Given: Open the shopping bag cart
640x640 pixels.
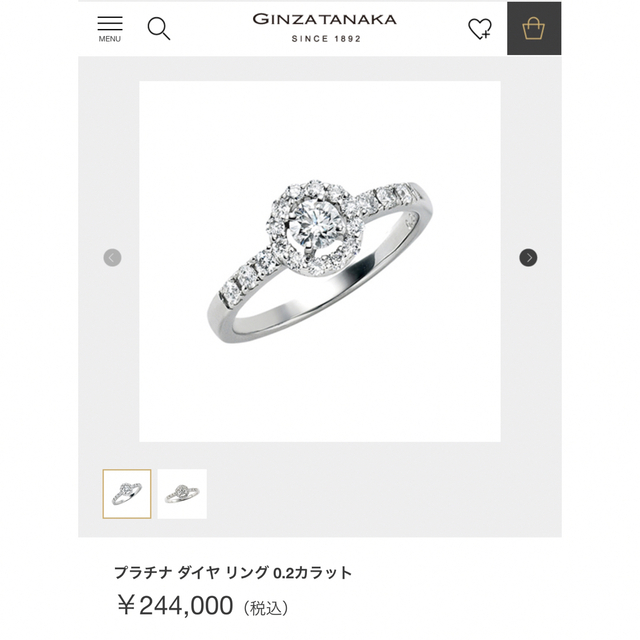Looking at the screenshot, I should [x=533, y=29].
